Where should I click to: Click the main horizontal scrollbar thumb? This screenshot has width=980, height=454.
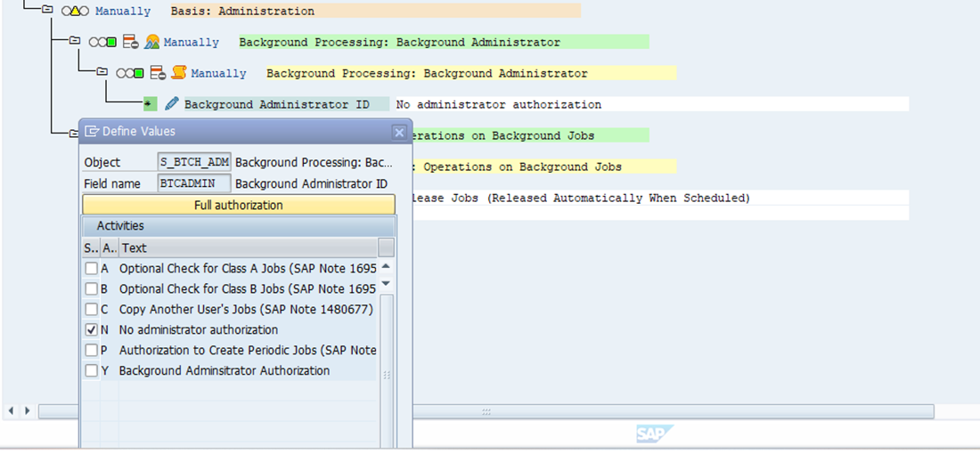pyautogui.click(x=486, y=411)
